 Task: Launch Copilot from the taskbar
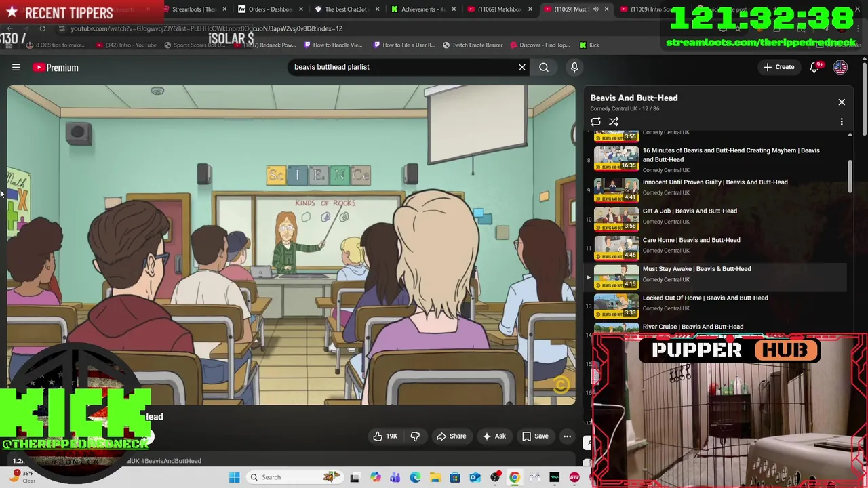(375, 477)
